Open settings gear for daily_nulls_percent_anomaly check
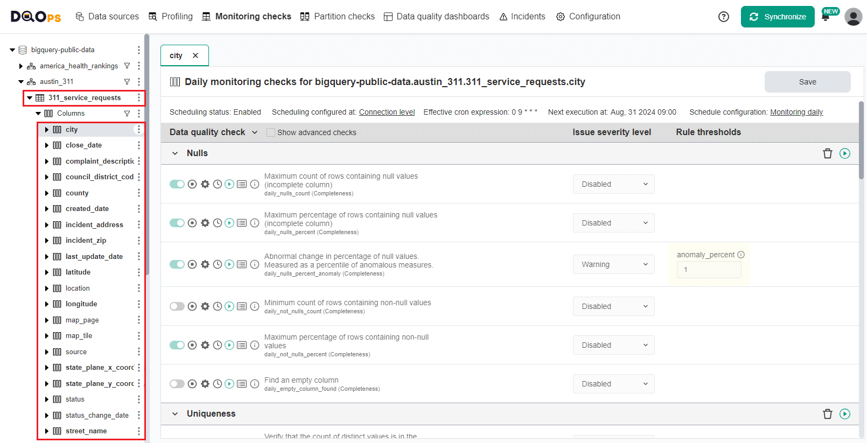Screen dimensions: 868x443 point(205,264)
